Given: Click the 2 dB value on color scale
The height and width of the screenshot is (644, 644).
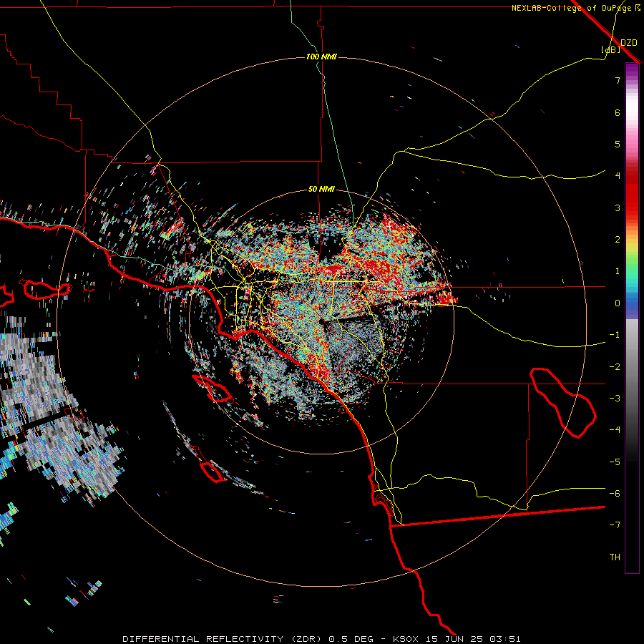Looking at the screenshot, I should pyautogui.click(x=618, y=240).
